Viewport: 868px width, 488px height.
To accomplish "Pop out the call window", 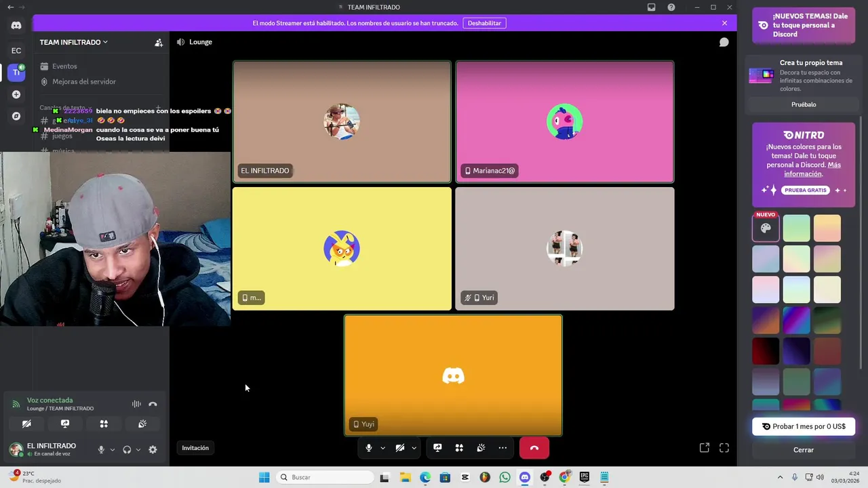I will (705, 448).
